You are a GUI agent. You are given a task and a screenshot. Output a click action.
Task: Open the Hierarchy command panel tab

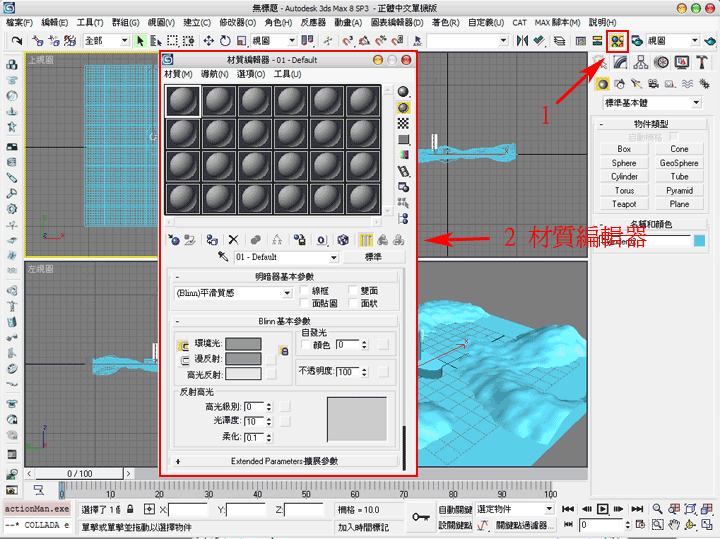(641, 62)
